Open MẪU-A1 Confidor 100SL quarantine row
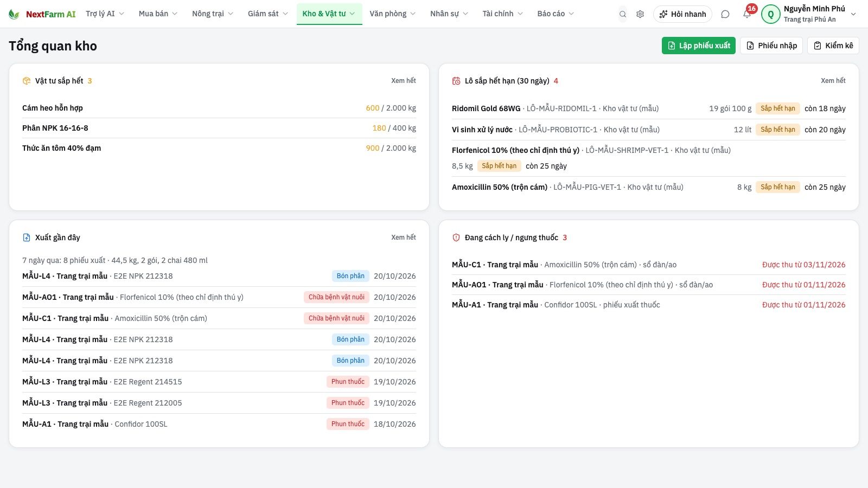The width and height of the screenshot is (868, 488). (649, 305)
